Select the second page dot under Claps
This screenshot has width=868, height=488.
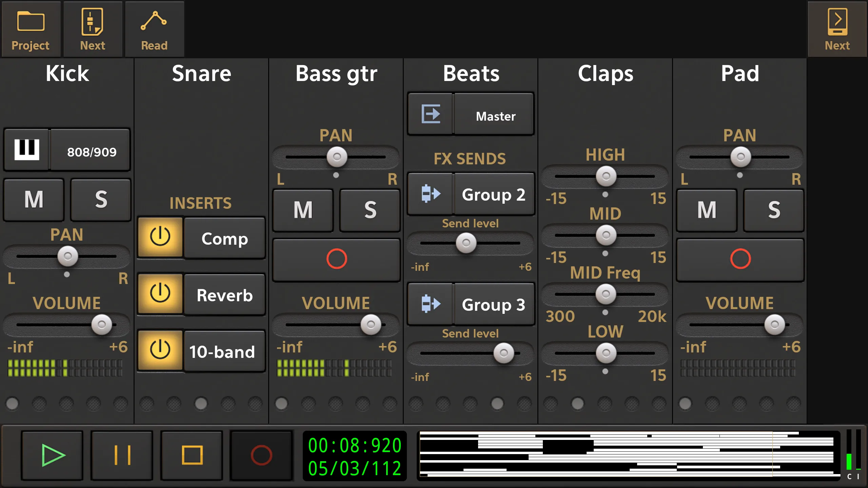click(578, 404)
